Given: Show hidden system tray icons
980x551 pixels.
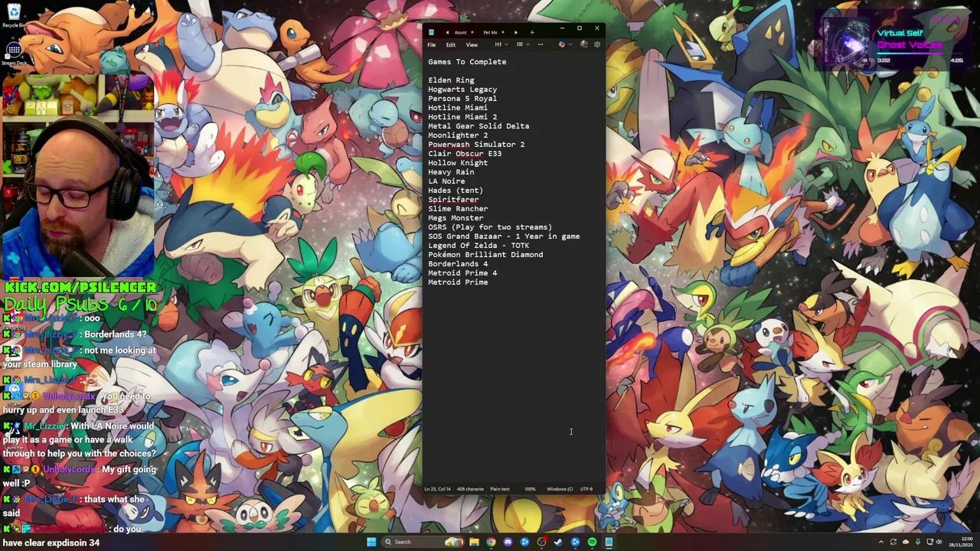Looking at the screenshot, I should [x=880, y=542].
